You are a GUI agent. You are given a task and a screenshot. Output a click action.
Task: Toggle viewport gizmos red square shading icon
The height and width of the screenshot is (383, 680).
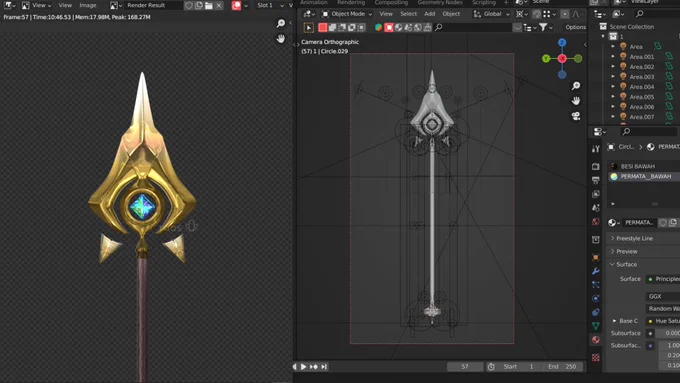[389, 27]
